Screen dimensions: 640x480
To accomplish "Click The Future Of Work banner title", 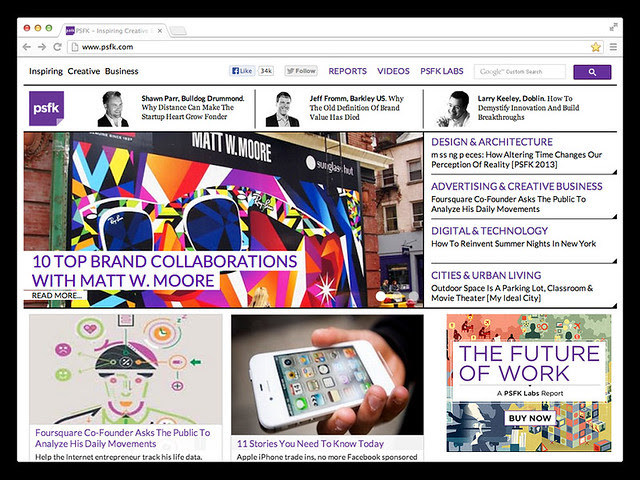I will coord(529,363).
